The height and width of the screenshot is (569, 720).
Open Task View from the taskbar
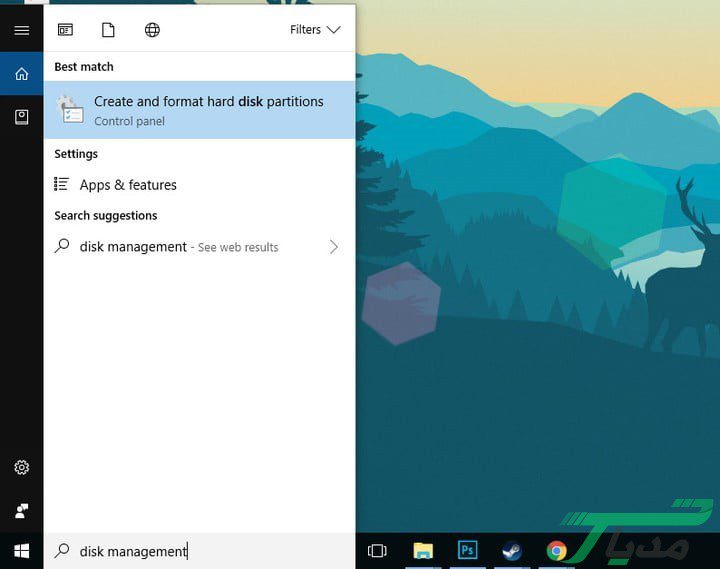(x=377, y=551)
